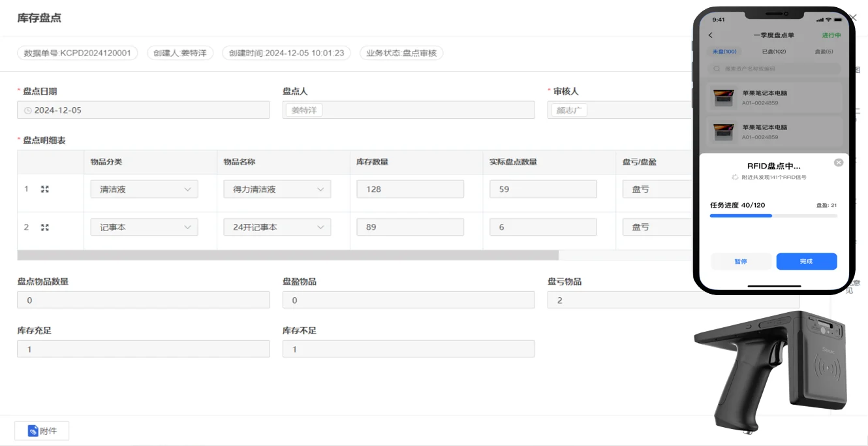868x446 pixels.
Task: Switch to 未盘(100) tab on phone
Action: pyautogui.click(x=723, y=52)
